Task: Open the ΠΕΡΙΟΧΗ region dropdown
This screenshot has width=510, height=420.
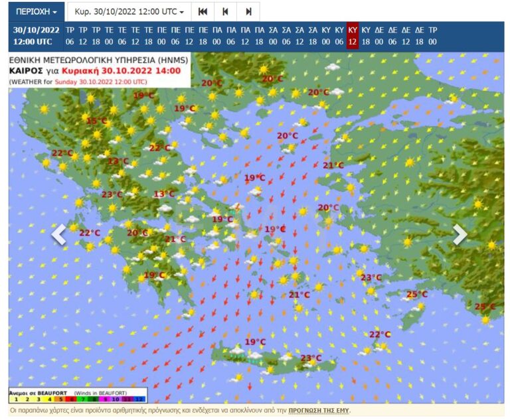Action: click(x=36, y=11)
